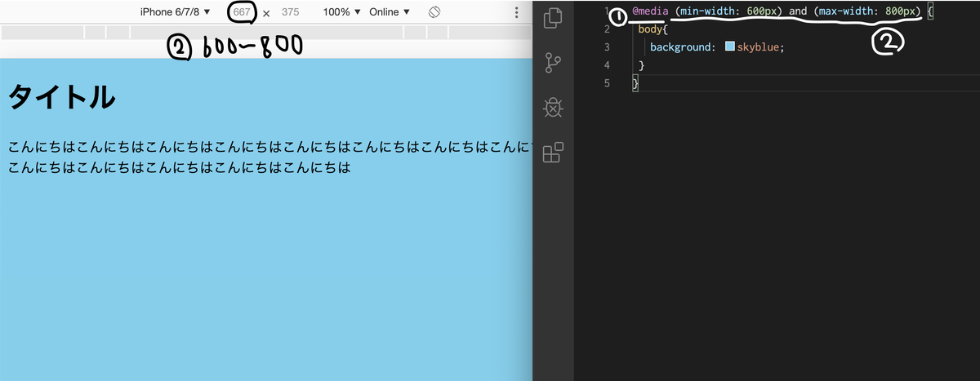
Task: Edit the viewport height field showing 375
Action: pos(291,12)
